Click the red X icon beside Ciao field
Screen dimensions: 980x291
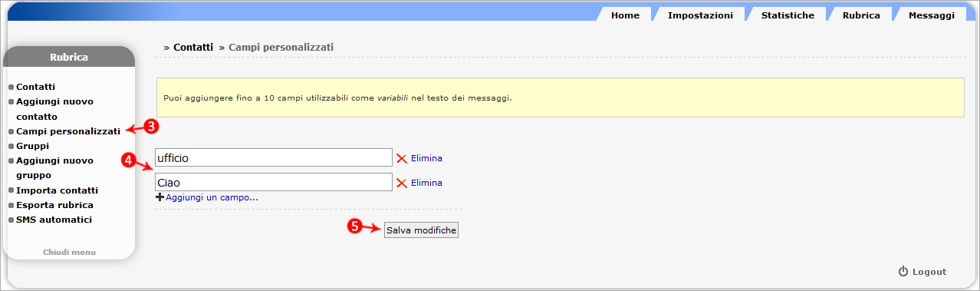coord(401,183)
